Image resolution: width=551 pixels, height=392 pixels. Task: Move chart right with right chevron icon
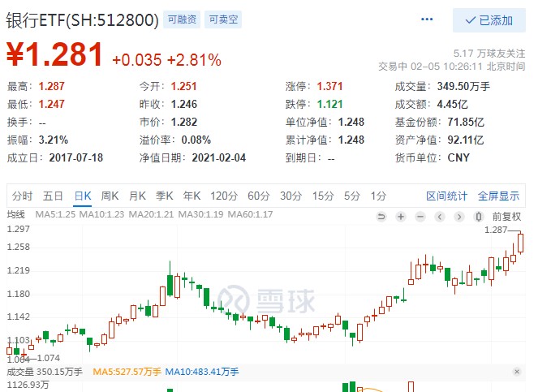tap(459, 217)
